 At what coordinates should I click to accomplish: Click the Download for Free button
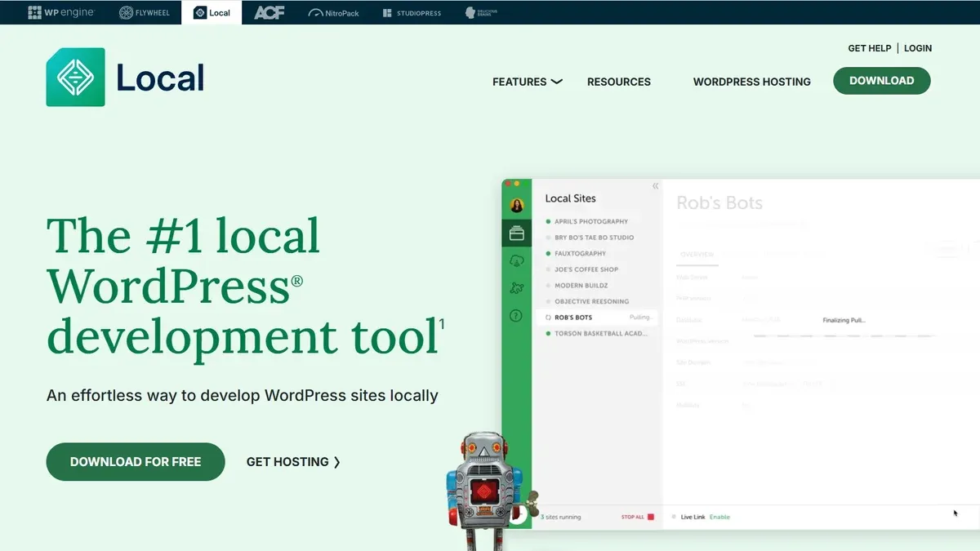pos(136,462)
